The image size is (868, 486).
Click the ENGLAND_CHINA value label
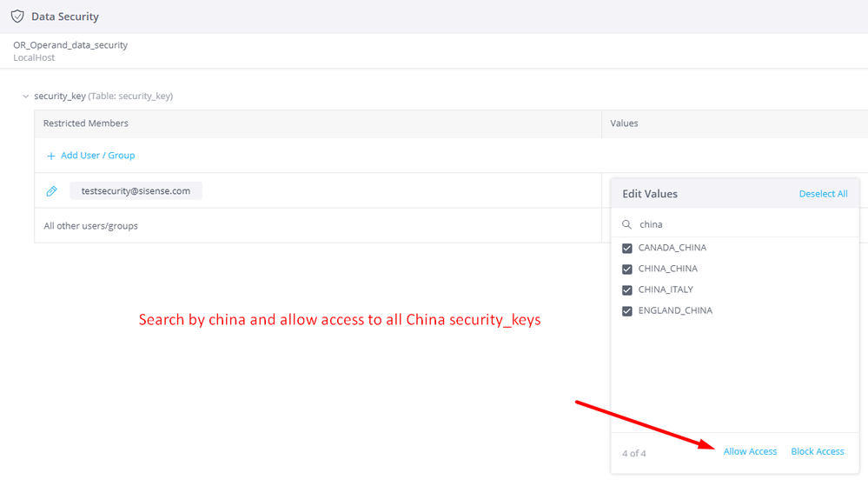point(675,310)
